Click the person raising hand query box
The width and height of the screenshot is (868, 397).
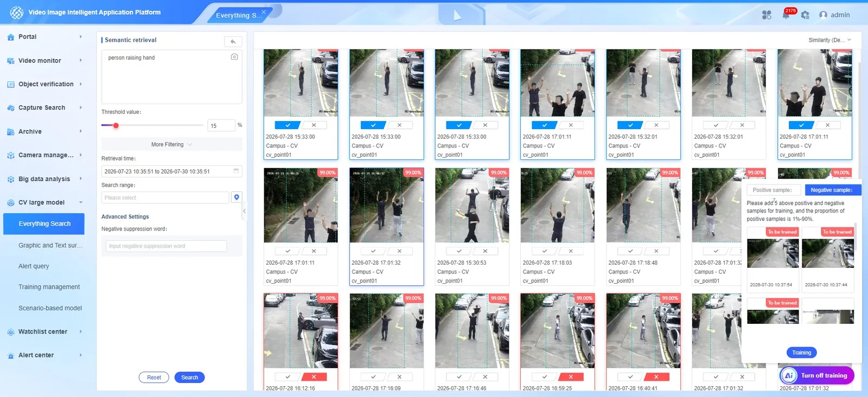point(171,77)
